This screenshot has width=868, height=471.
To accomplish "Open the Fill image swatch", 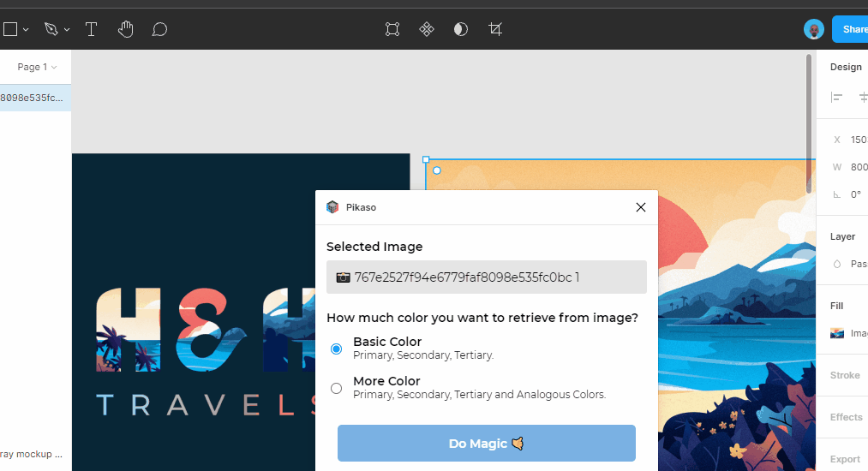I will 837,333.
